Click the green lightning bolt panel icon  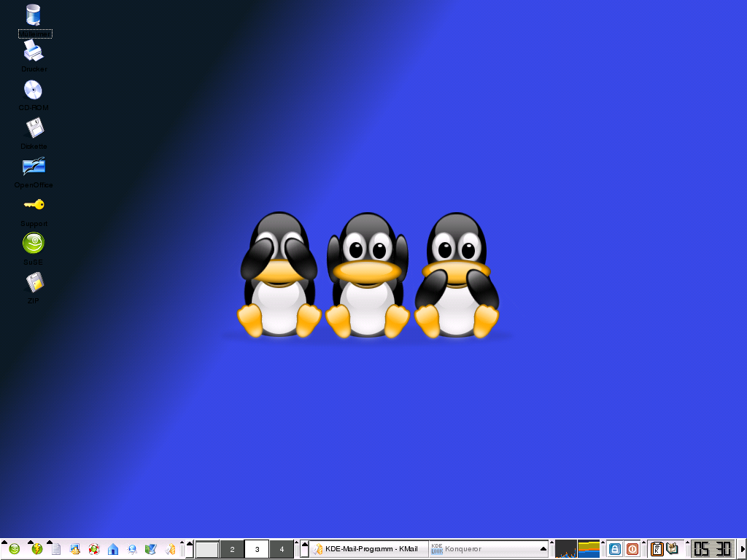(36, 549)
